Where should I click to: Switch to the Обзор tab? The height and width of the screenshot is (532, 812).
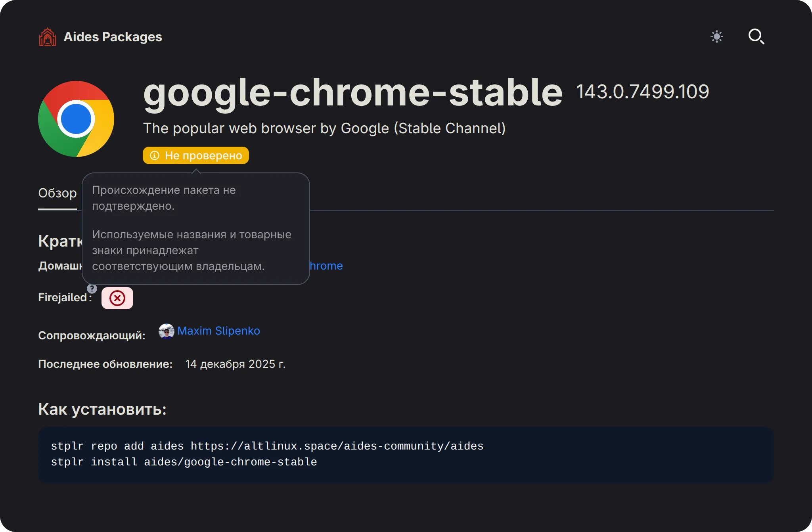(57, 193)
